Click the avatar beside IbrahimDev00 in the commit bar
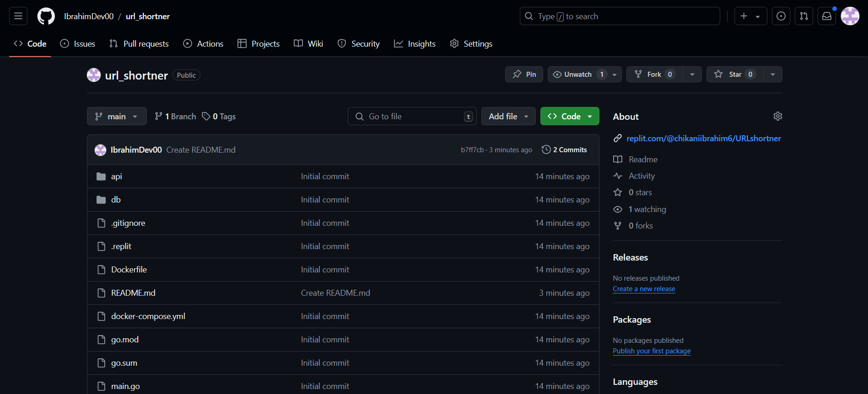 pyautogui.click(x=100, y=150)
